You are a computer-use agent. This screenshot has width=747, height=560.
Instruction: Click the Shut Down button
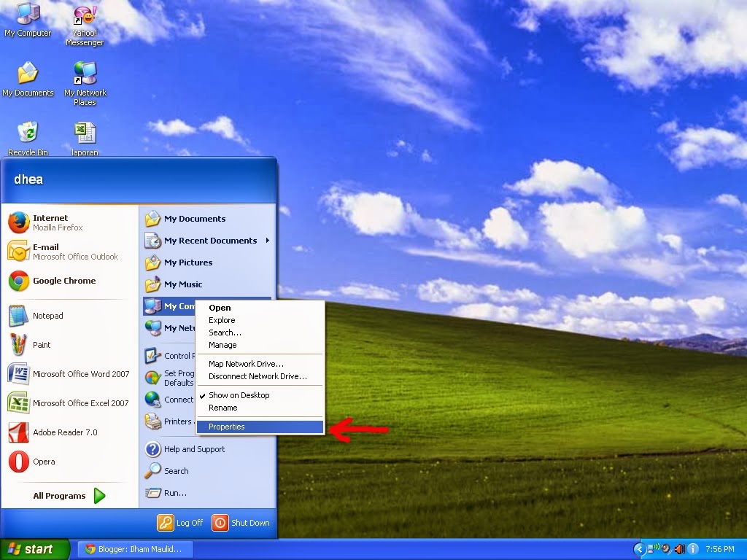pos(241,523)
